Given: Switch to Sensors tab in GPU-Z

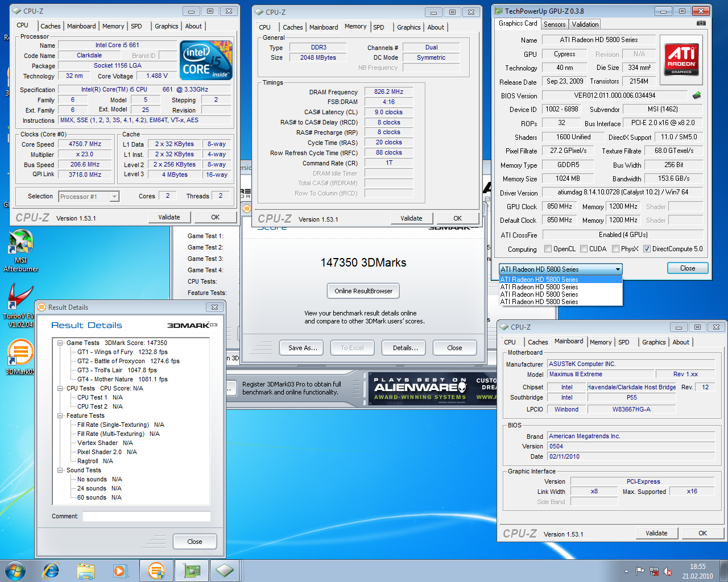Looking at the screenshot, I should tap(555, 24).
